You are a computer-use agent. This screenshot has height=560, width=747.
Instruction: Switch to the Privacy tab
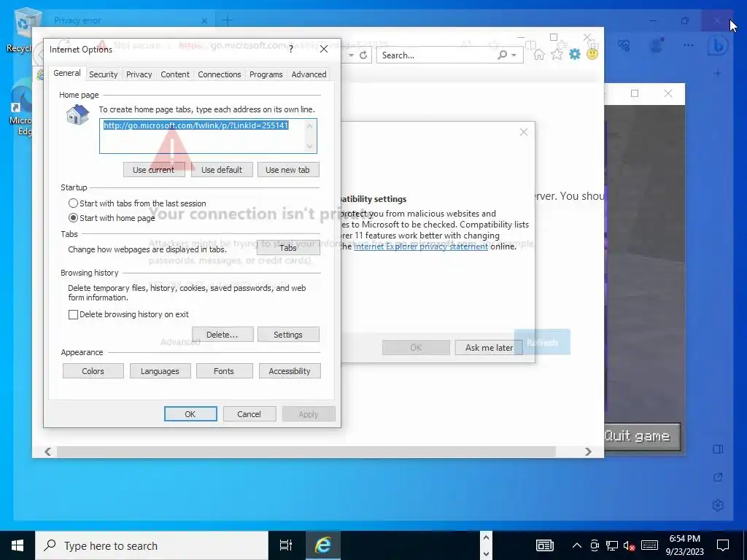click(x=139, y=74)
